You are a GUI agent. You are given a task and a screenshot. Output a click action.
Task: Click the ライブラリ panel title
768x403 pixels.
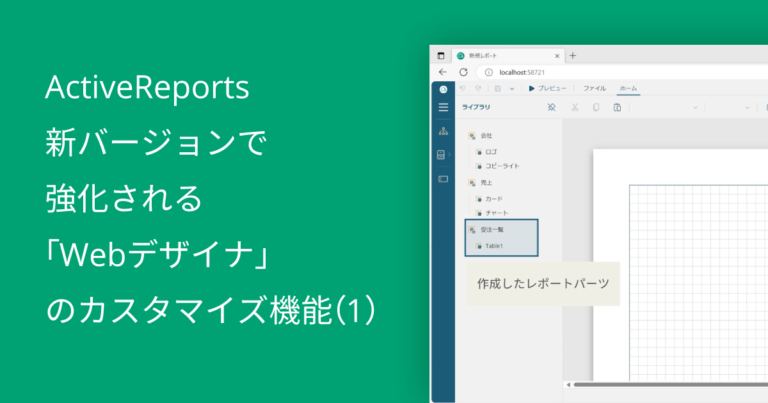[476, 107]
